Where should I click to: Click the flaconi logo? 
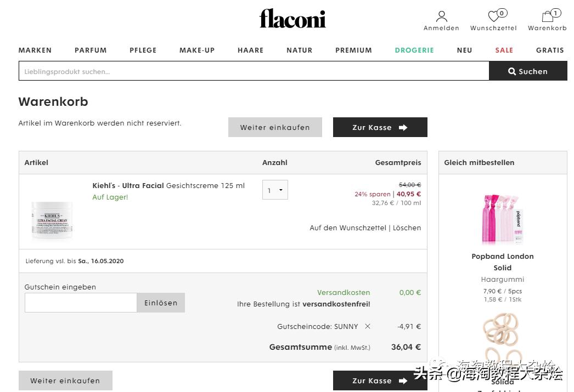tap(292, 19)
